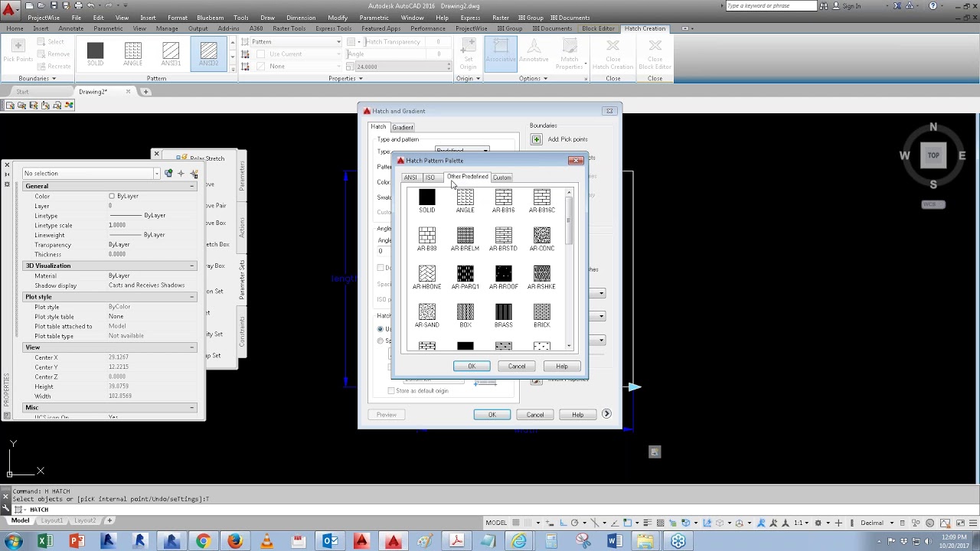Select the AR-B816C pattern swatch
The height and width of the screenshot is (551, 980).
(x=542, y=197)
